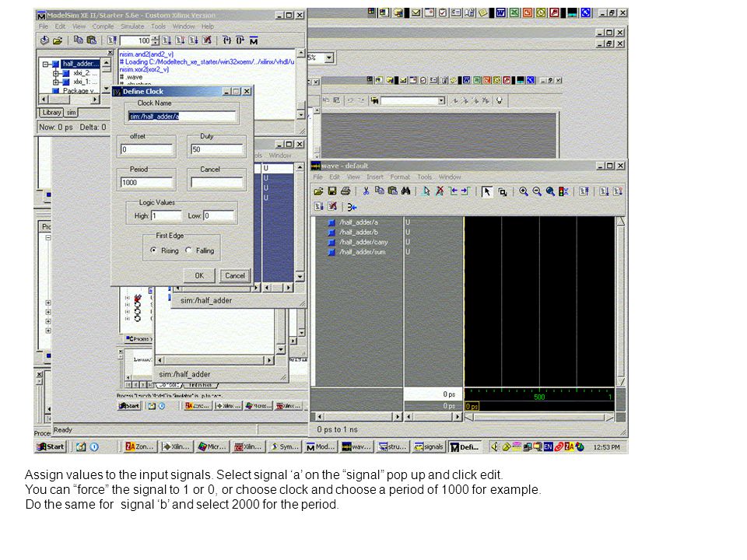The width and height of the screenshot is (747, 560).
Task: Open the Simulate menu in ModelSim
Action: tap(132, 26)
